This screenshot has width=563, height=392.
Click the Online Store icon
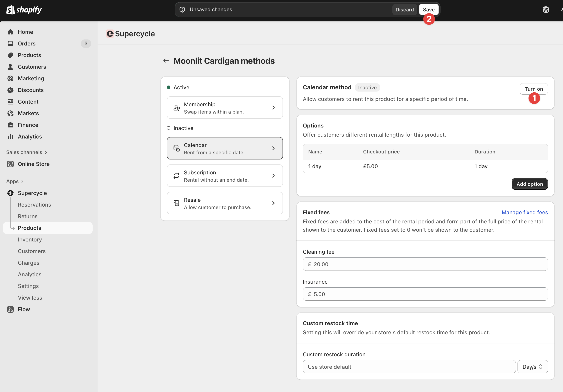[10, 164]
